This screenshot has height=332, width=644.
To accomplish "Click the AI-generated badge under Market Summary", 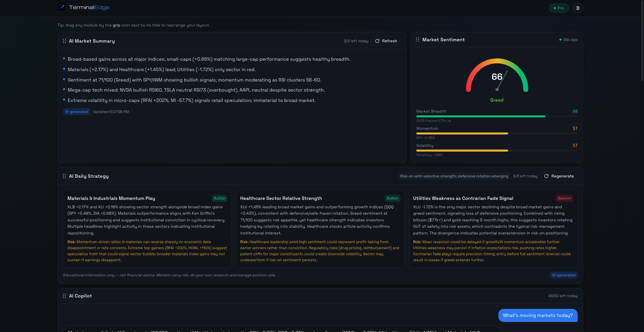I will (77, 112).
